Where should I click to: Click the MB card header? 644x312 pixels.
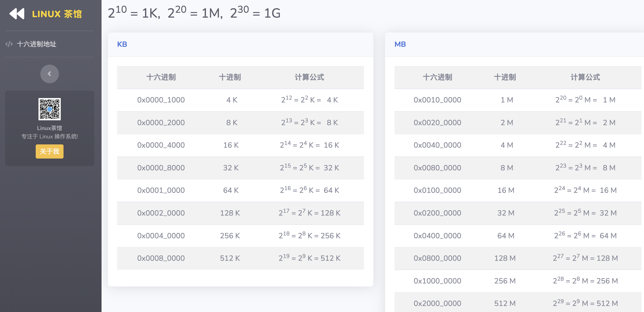(400, 44)
